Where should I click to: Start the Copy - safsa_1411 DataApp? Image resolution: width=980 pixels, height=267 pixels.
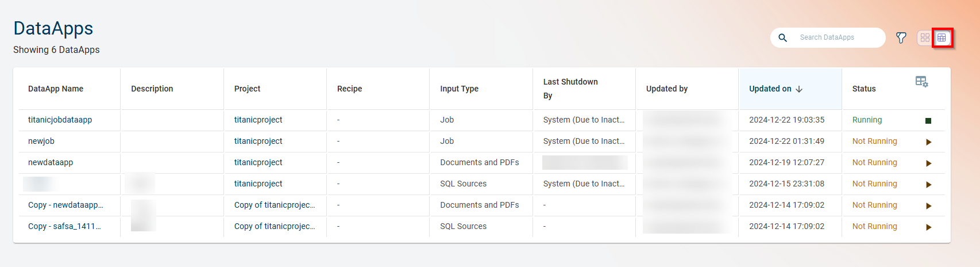click(x=928, y=227)
